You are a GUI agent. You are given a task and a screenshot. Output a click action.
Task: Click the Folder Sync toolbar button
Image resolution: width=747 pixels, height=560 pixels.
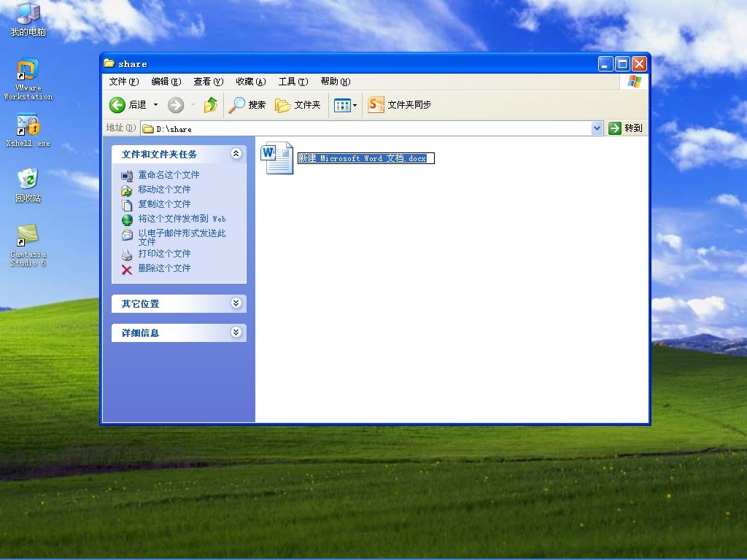399,105
